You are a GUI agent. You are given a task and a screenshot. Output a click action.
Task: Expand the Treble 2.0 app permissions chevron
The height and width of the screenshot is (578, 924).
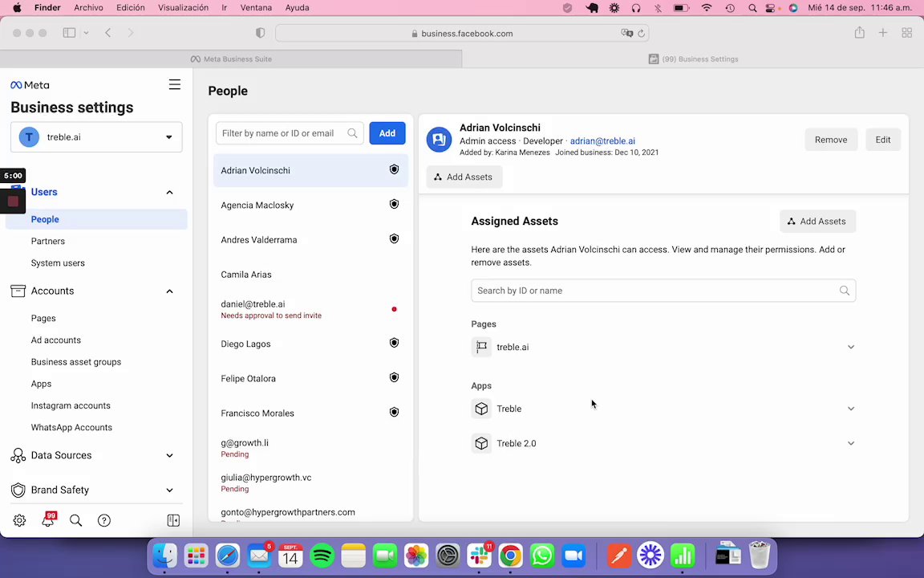click(851, 443)
